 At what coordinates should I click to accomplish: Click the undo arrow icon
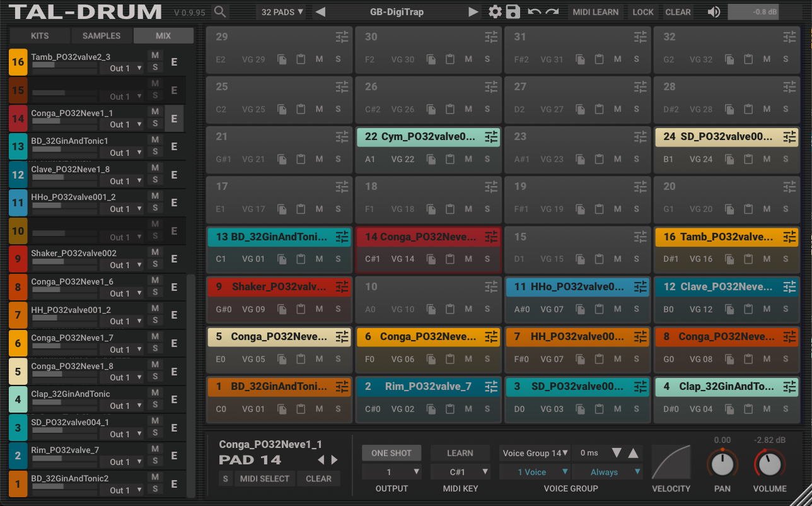click(x=534, y=12)
